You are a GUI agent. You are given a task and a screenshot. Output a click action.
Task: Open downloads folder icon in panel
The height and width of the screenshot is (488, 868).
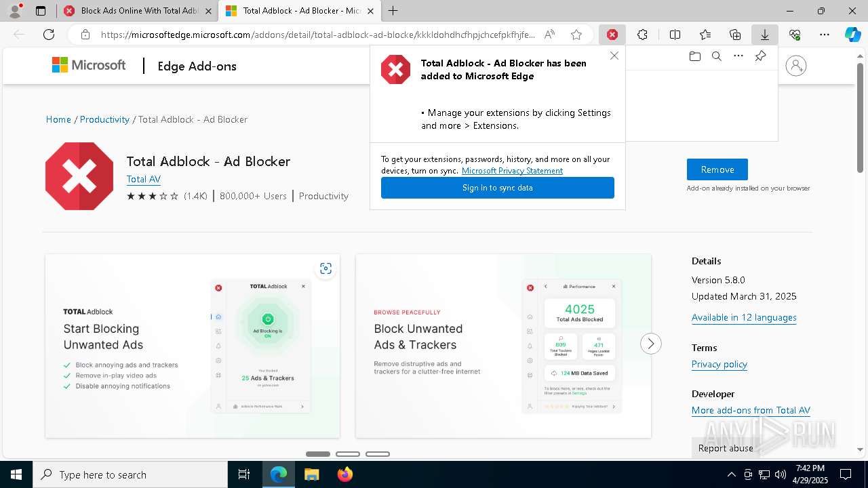[695, 56]
